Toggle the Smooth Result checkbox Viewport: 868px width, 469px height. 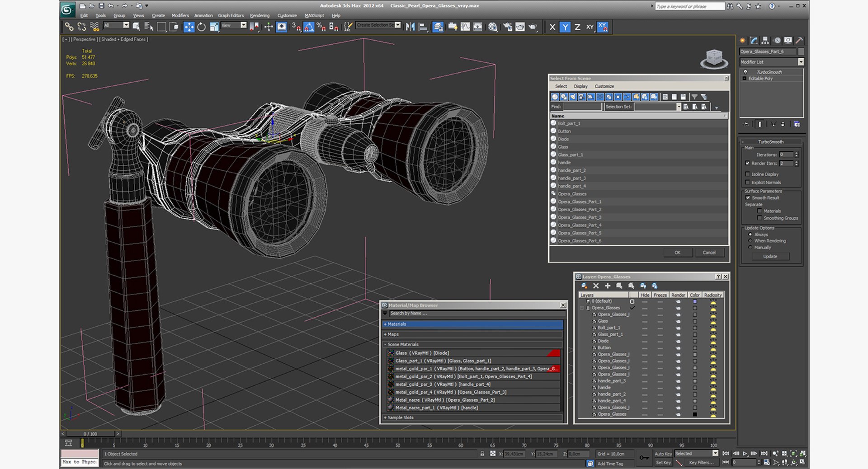[748, 198]
